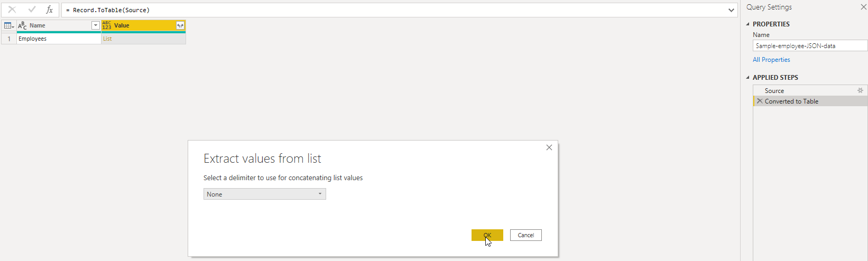Screen dimensions: 868x261
Task: Collapse the PROPERTIES section
Action: point(748,24)
